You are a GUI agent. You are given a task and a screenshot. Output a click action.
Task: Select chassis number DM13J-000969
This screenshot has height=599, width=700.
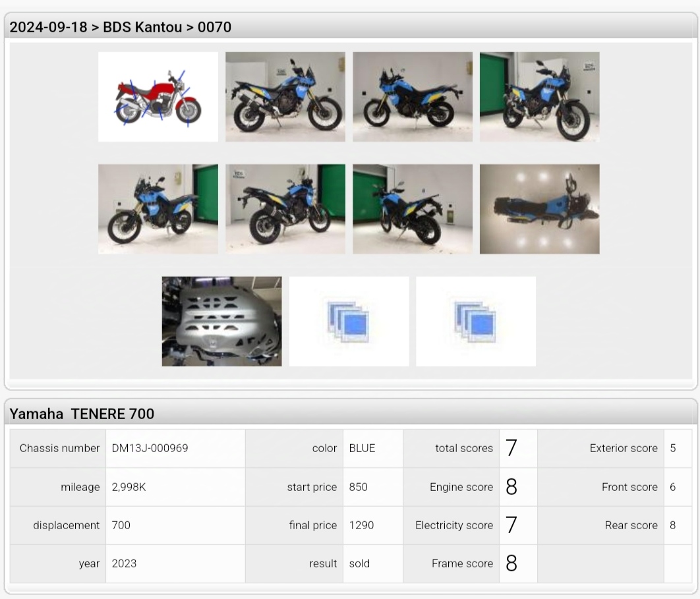(150, 448)
